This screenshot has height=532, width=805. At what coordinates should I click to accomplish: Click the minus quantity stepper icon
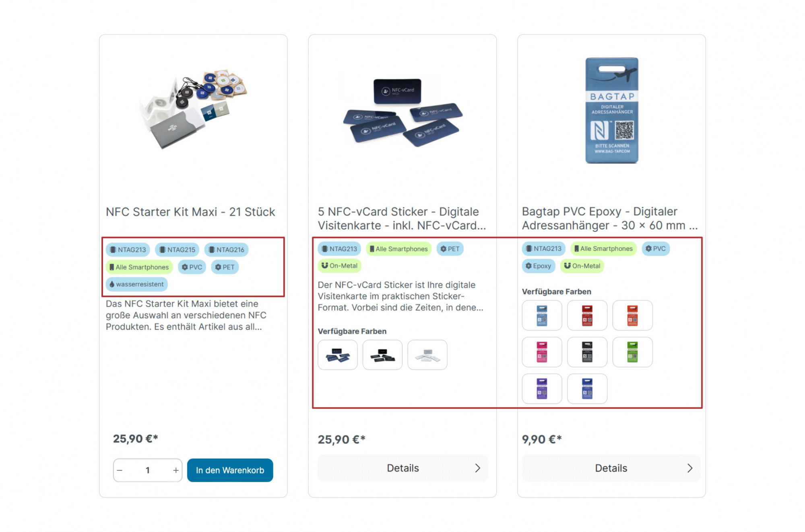click(x=120, y=470)
